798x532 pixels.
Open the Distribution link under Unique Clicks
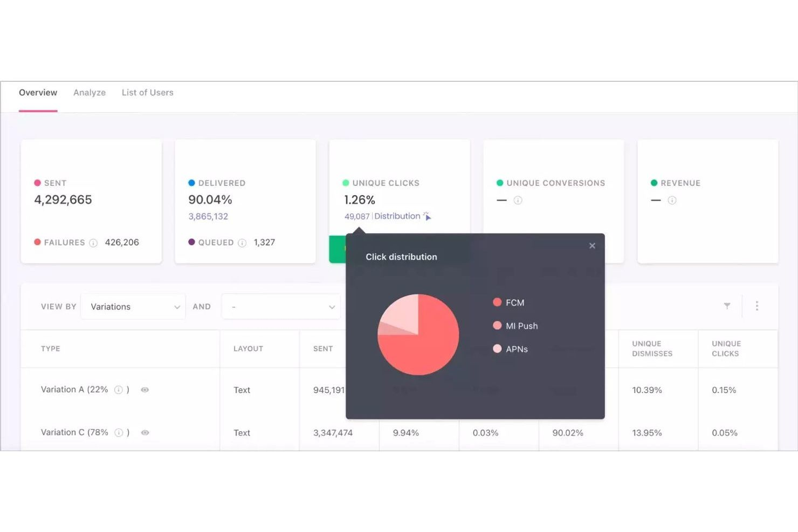click(397, 216)
